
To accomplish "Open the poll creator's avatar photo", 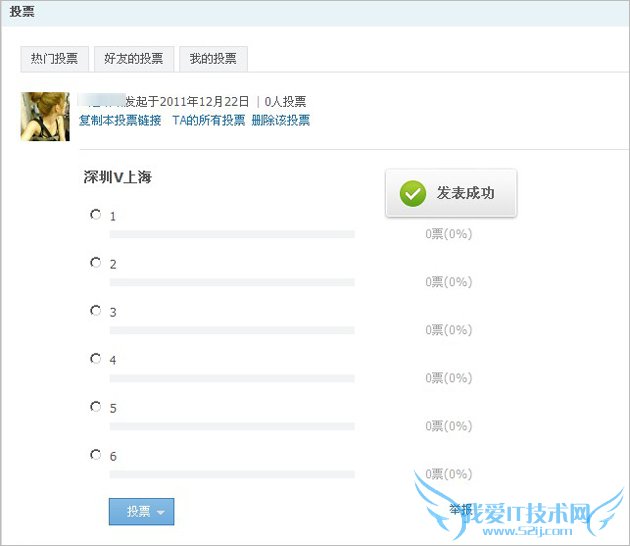I will [x=45, y=117].
